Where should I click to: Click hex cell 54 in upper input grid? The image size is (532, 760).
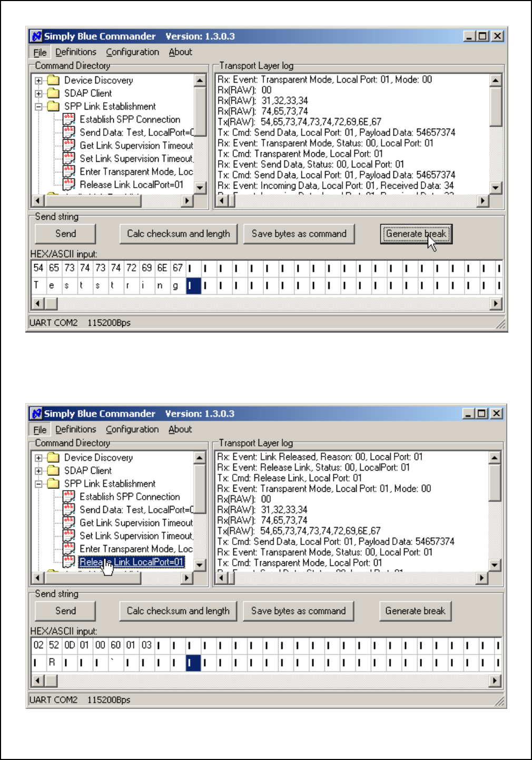[x=38, y=268]
